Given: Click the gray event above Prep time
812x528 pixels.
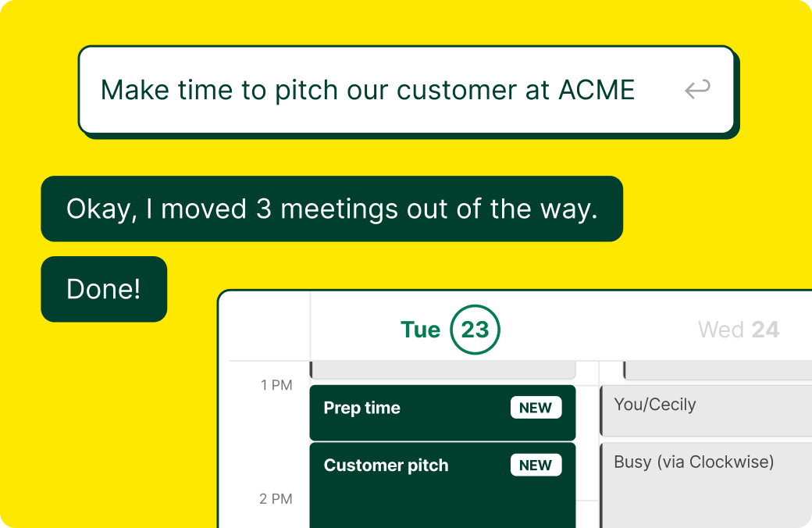Looking at the screenshot, I should click(x=443, y=369).
